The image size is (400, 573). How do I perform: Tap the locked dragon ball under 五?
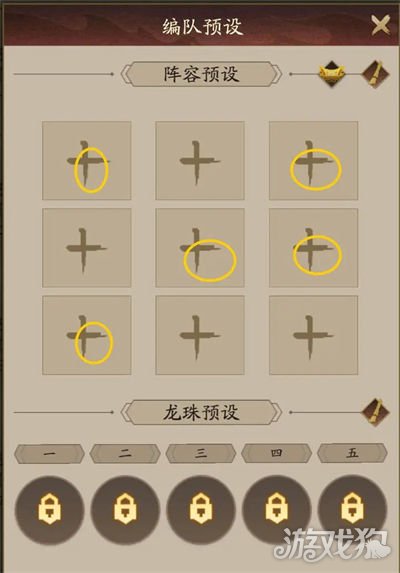352,509
